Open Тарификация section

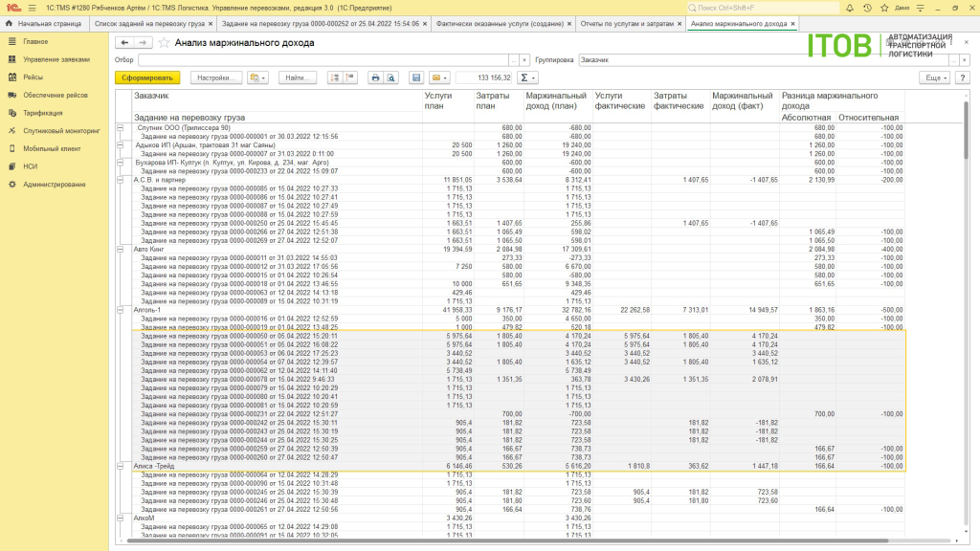42,113
